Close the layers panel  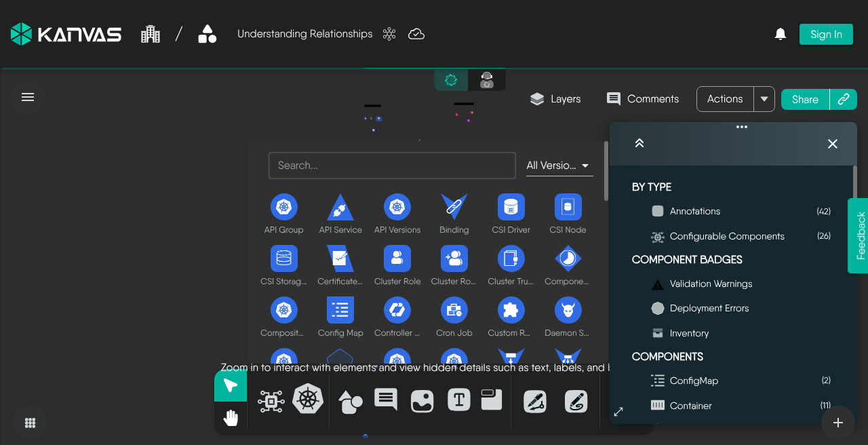[x=833, y=144]
